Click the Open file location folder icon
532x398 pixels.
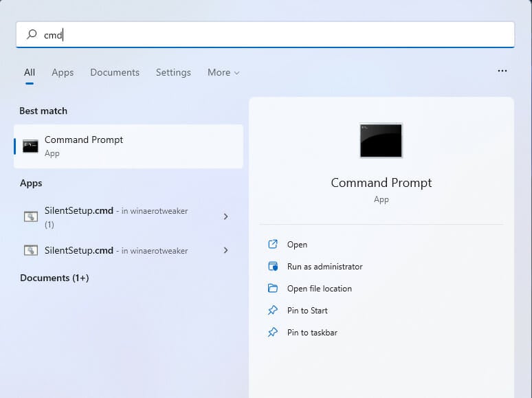pyautogui.click(x=273, y=289)
